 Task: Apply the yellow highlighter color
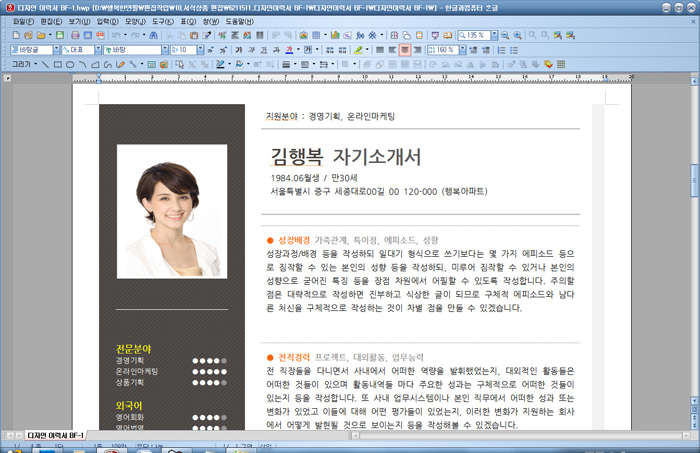(358, 50)
